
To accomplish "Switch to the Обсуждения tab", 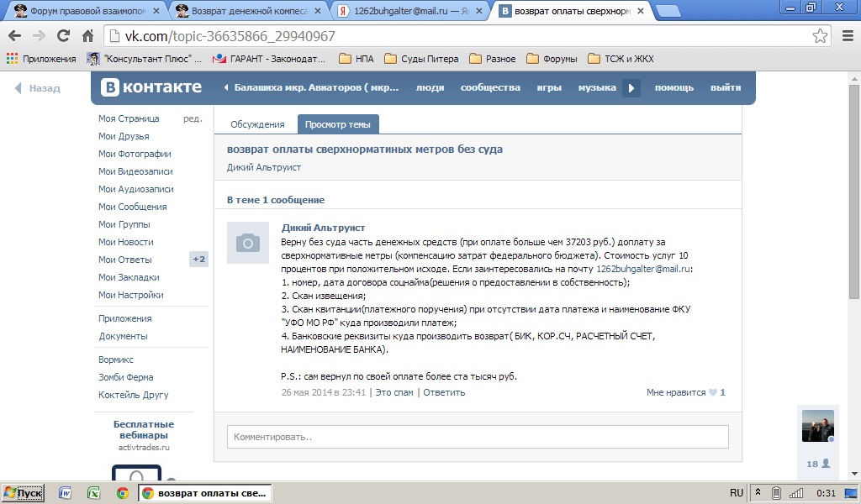I will [257, 124].
